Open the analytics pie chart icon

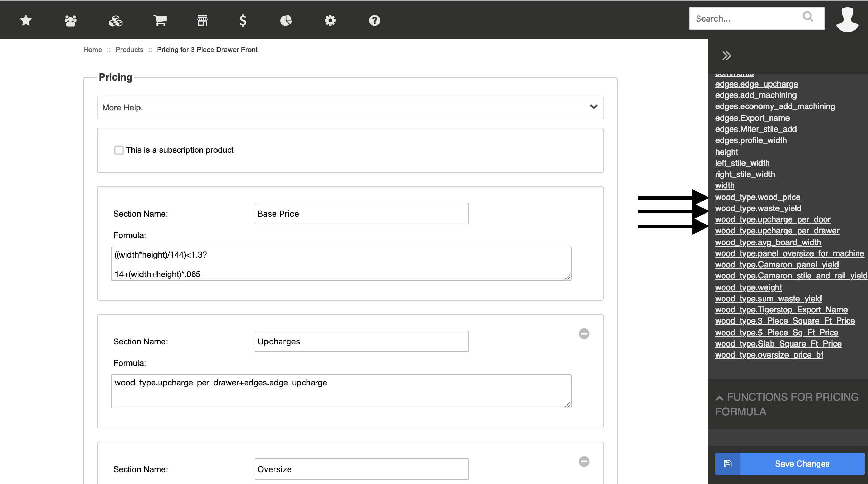pos(286,19)
